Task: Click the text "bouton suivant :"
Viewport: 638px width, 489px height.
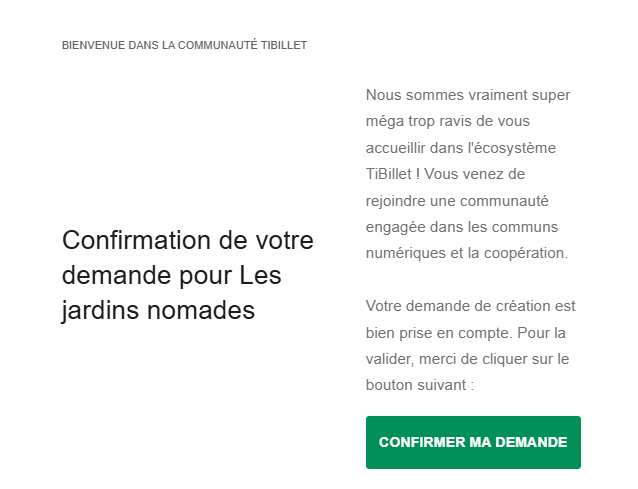Action: pyautogui.click(x=419, y=384)
